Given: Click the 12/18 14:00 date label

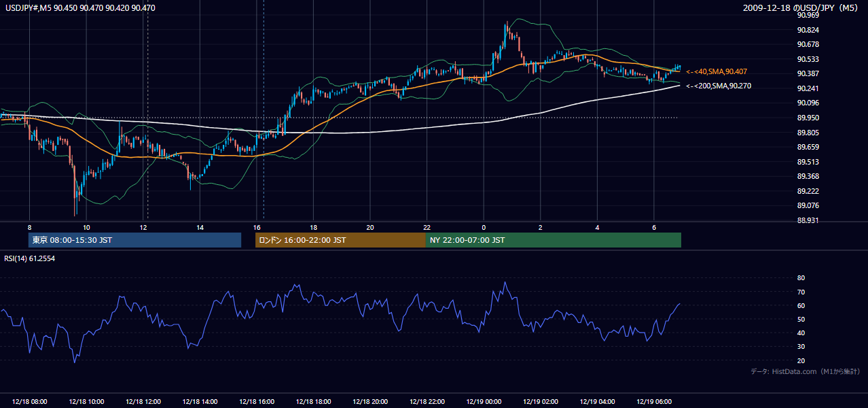Looking at the screenshot, I should coord(200,402).
